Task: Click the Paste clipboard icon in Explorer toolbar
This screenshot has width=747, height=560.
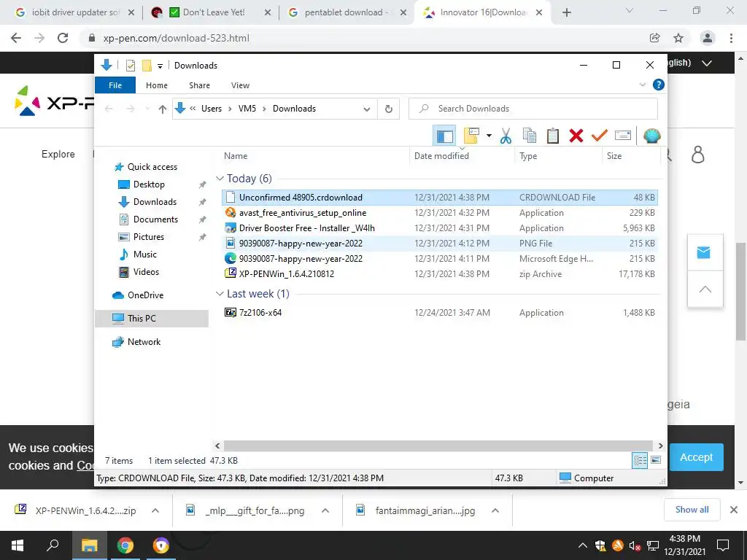Action: pos(553,136)
